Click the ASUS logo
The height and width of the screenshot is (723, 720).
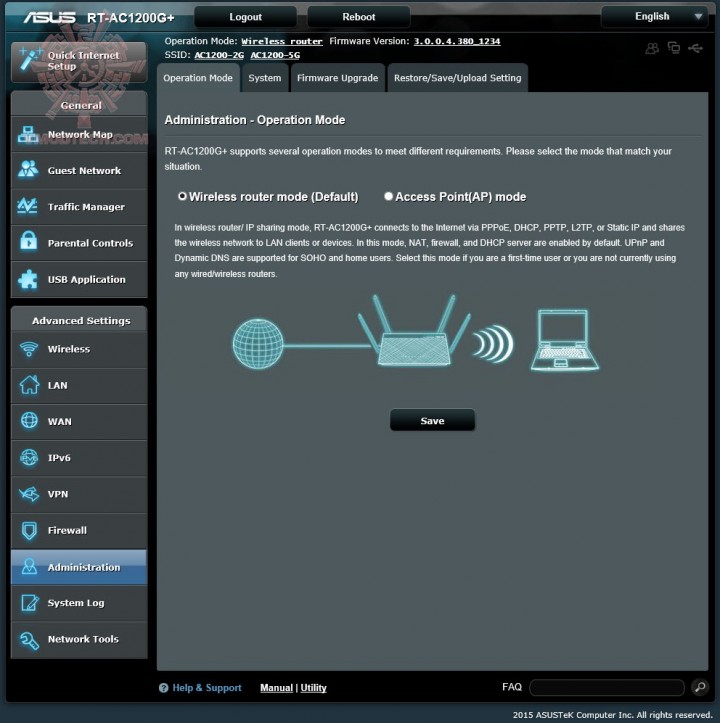tap(50, 18)
